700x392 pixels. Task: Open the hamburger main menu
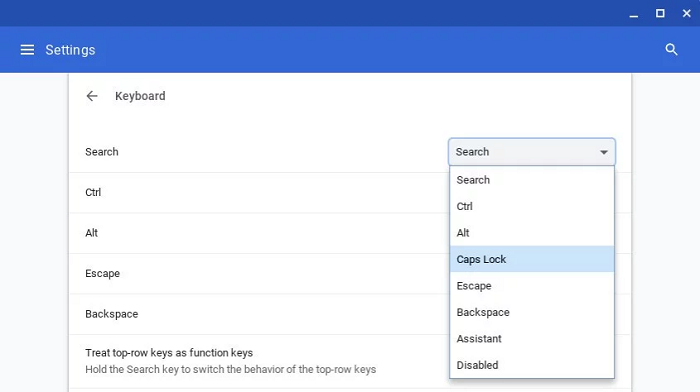point(27,50)
